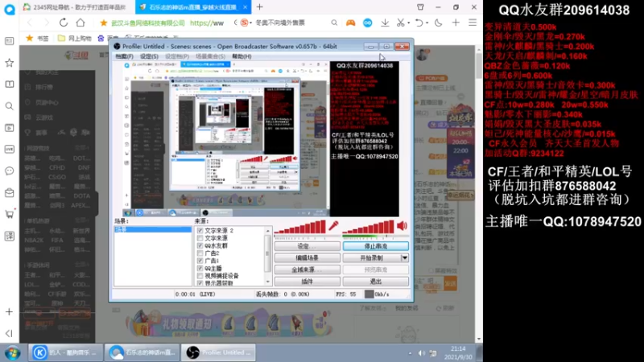644x362 pixels.
Task: Expand the 开始录制 dropdown arrow
Action: (x=405, y=257)
